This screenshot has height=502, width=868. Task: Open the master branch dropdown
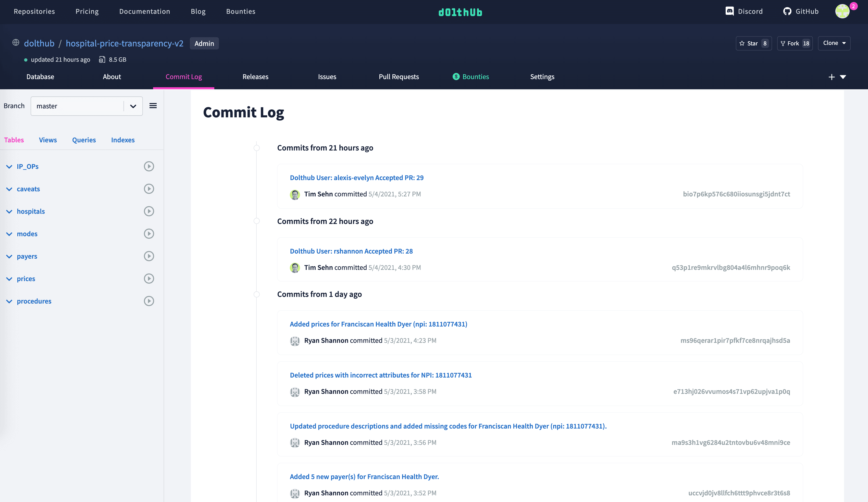coord(86,106)
